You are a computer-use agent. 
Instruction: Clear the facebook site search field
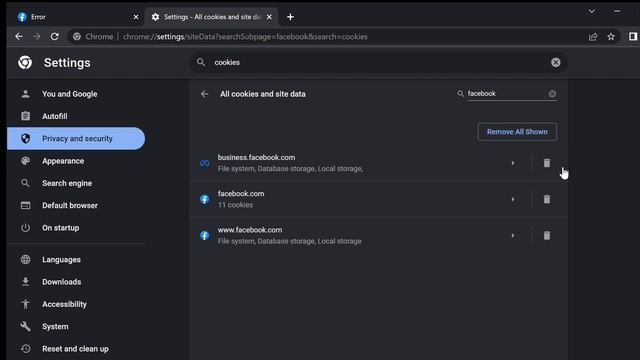552,94
